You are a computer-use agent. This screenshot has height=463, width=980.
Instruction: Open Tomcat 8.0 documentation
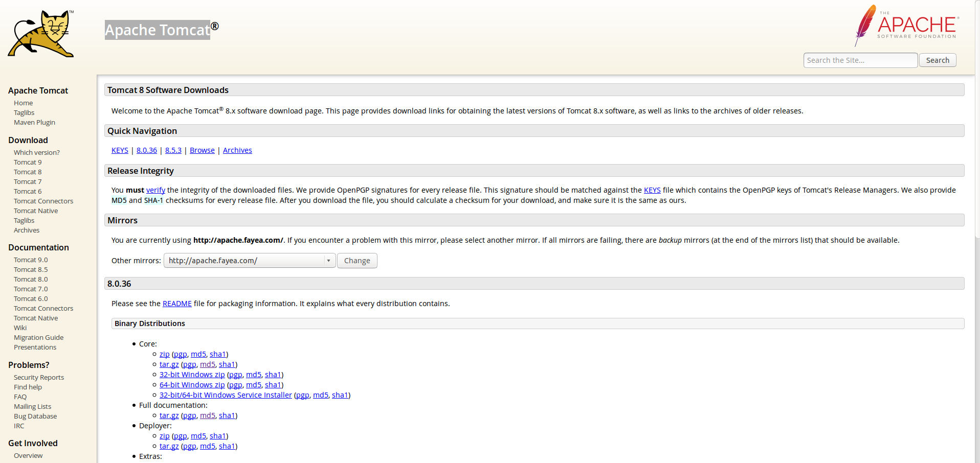pos(31,280)
